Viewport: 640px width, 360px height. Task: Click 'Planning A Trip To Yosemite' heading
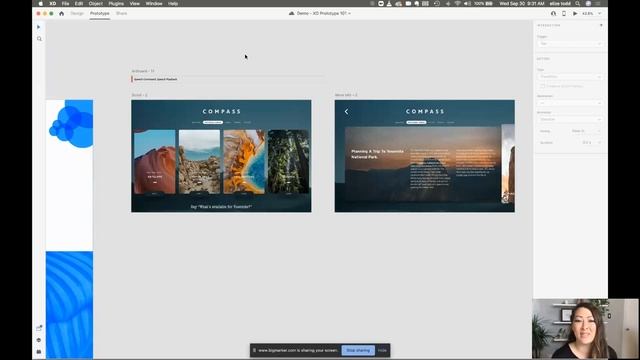(x=378, y=154)
